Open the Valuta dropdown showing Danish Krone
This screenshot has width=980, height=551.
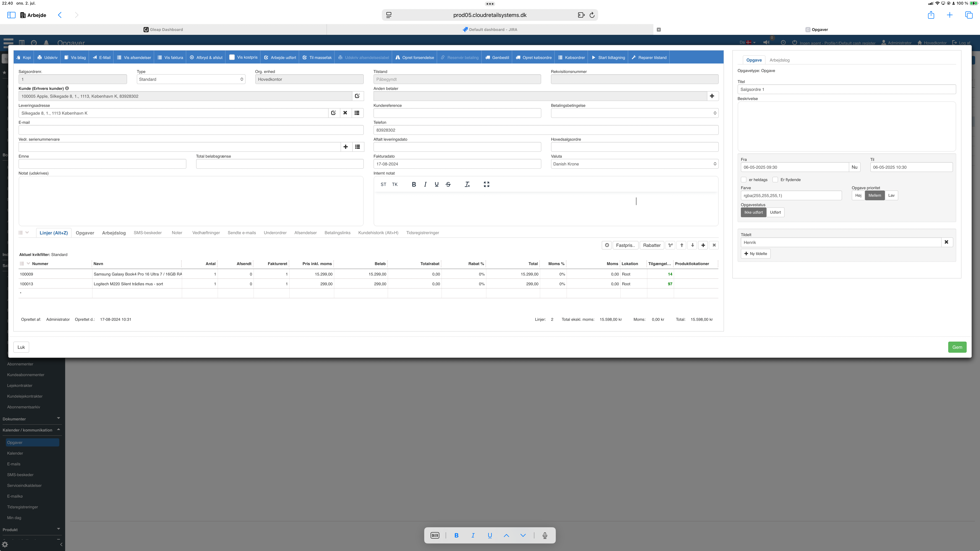pyautogui.click(x=634, y=164)
